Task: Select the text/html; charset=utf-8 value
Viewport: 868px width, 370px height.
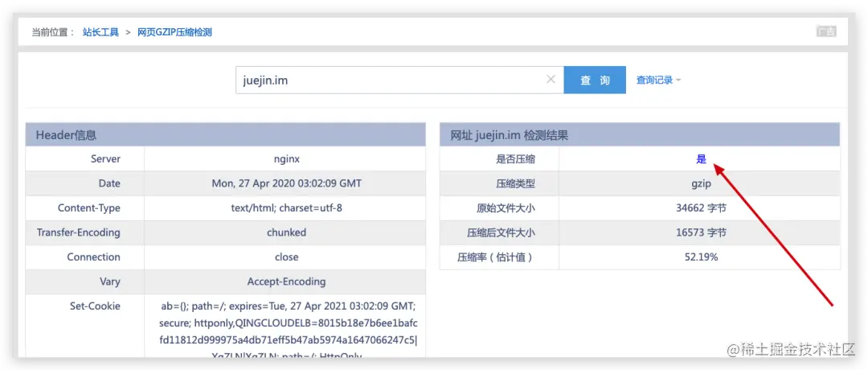Action: (x=286, y=208)
